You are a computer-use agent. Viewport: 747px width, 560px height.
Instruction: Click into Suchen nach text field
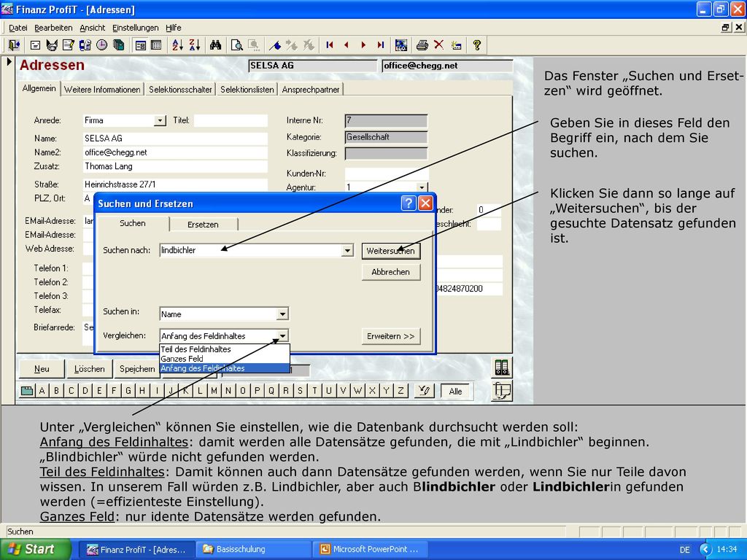point(251,251)
